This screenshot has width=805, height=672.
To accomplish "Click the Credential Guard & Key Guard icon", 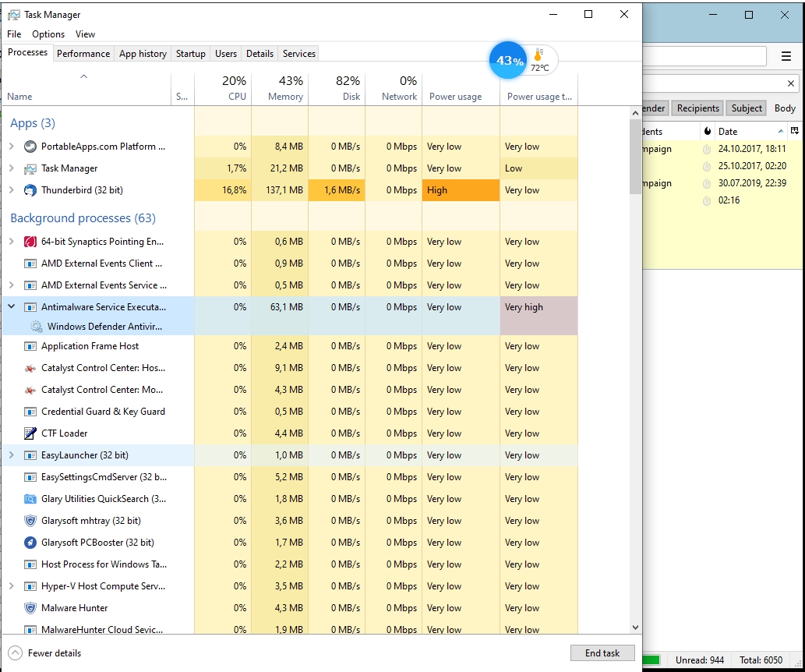I will click(30, 412).
